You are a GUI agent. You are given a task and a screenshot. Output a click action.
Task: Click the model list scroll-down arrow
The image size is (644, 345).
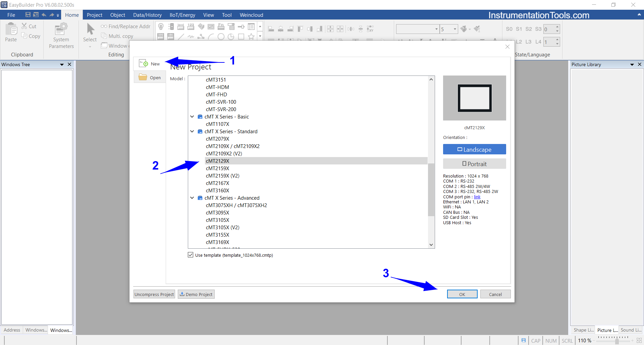pos(431,245)
